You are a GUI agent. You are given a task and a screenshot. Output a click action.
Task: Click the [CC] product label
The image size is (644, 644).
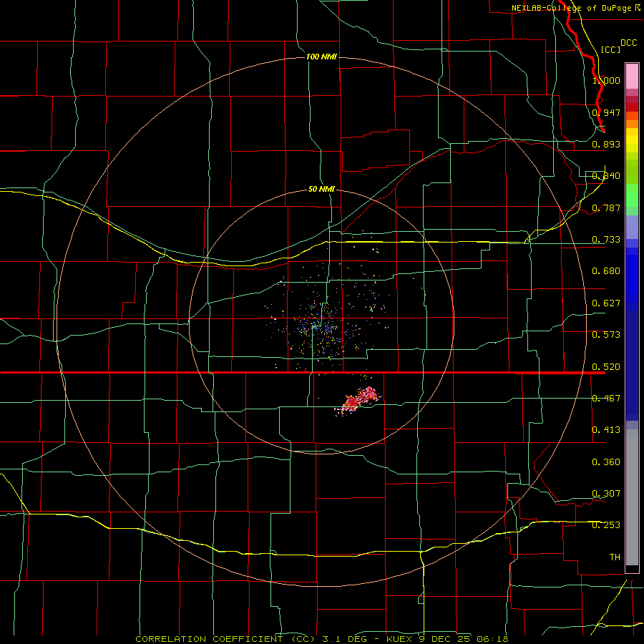pyautogui.click(x=610, y=49)
